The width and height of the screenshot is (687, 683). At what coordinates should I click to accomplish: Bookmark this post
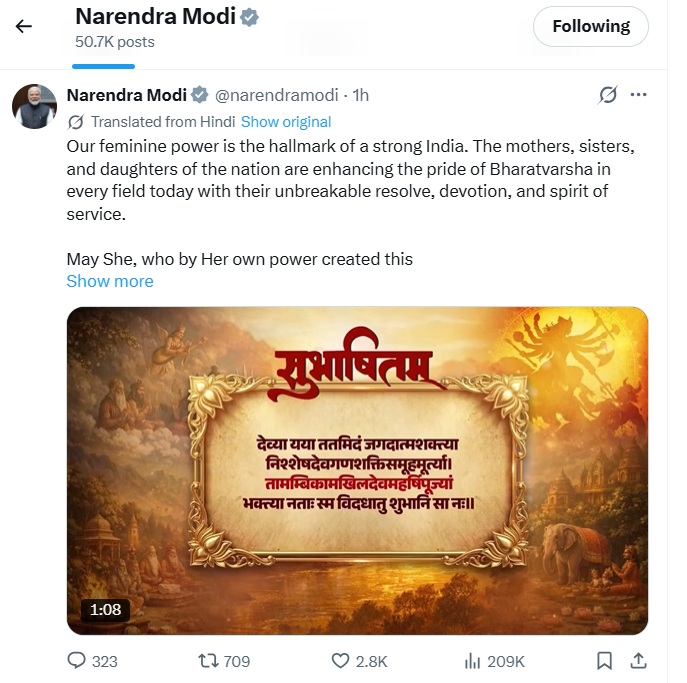pos(604,661)
